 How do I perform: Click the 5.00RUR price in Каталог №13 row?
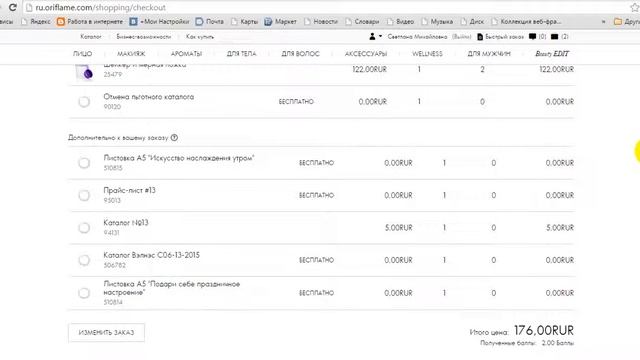pyautogui.click(x=398, y=228)
